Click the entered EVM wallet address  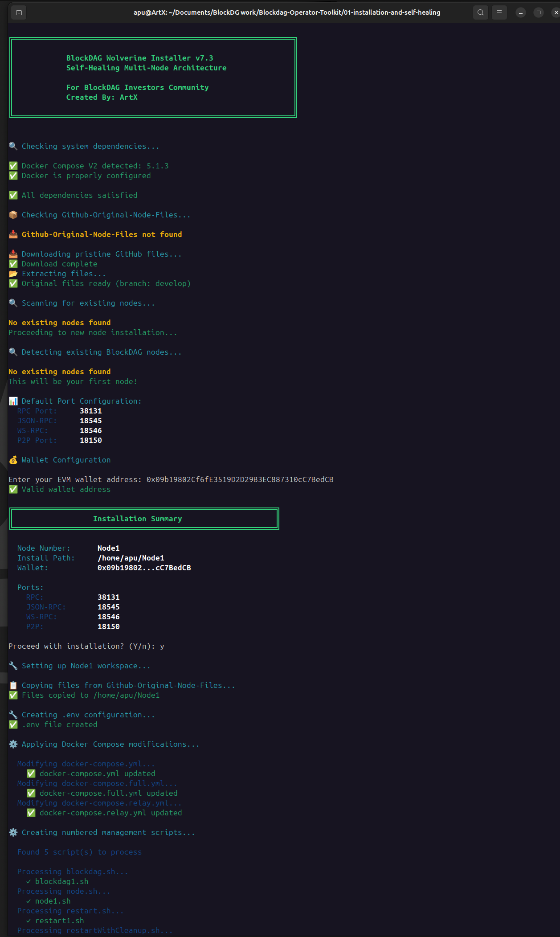240,479
